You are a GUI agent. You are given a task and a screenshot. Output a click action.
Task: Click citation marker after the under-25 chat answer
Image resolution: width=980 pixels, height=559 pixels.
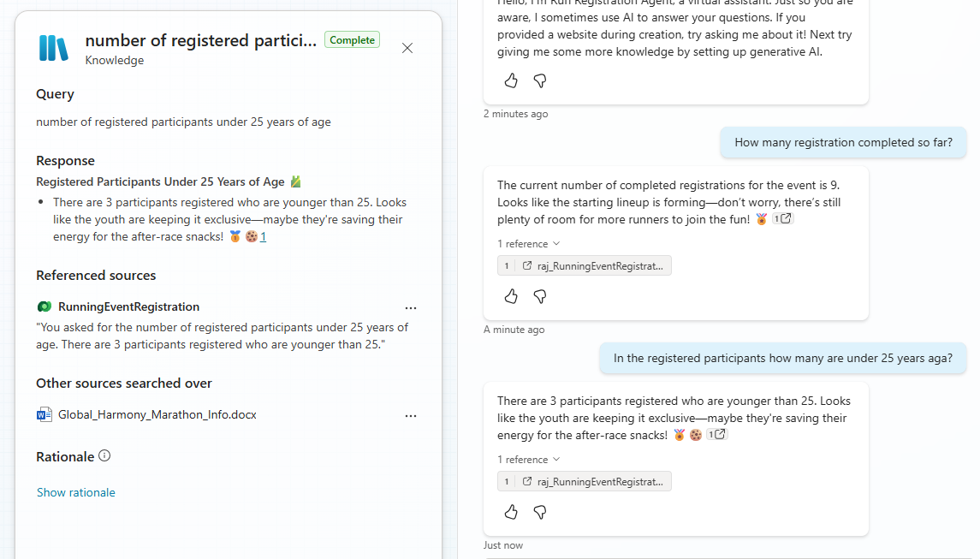point(716,435)
